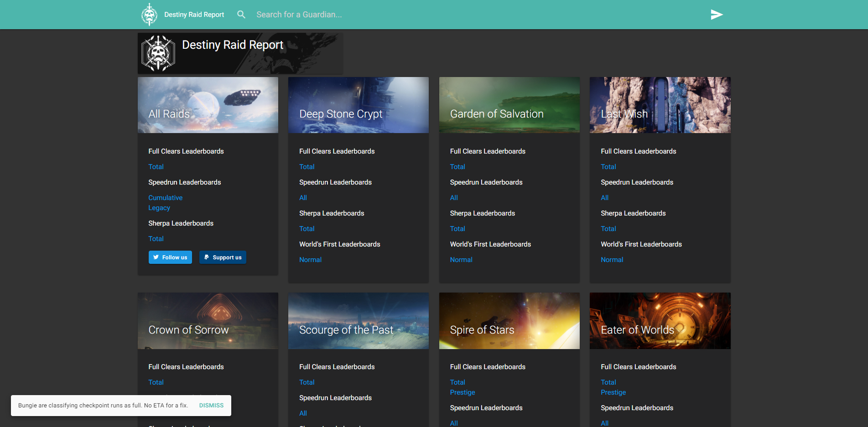Dismiss the Bungie checkpoint notification
Screen dimensions: 868x427
coord(211,406)
